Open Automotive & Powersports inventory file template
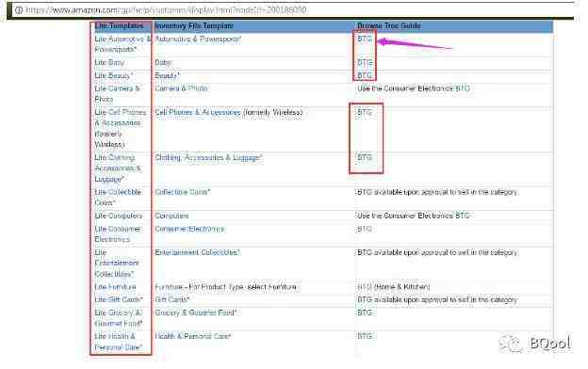588x369 pixels. pyautogui.click(x=198, y=39)
